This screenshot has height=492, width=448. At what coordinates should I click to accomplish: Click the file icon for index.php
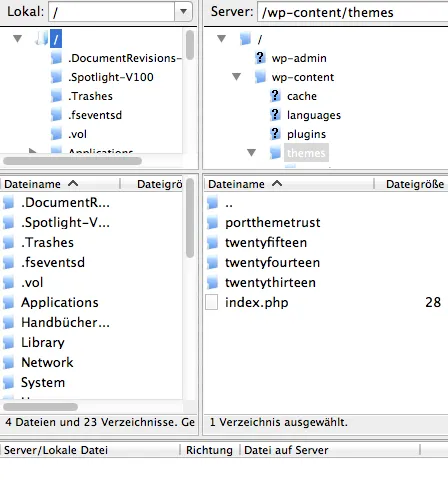coord(212,302)
